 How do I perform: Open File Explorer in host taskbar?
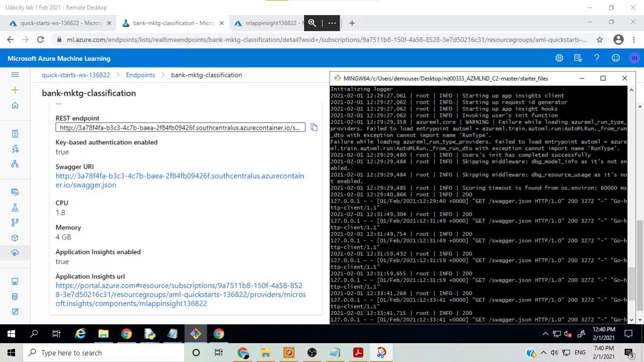pyautogui.click(x=265, y=353)
